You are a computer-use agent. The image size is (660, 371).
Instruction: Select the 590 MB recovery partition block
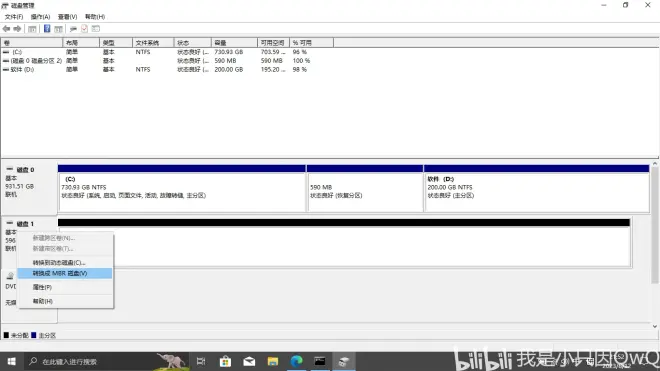point(365,188)
